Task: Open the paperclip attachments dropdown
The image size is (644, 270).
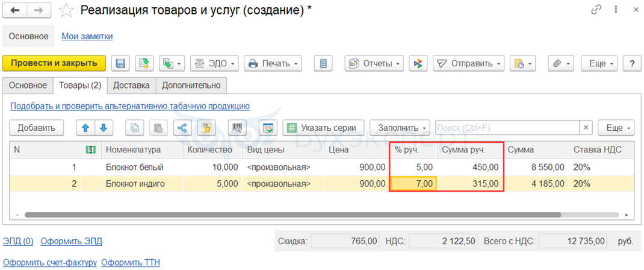Action: [560, 64]
